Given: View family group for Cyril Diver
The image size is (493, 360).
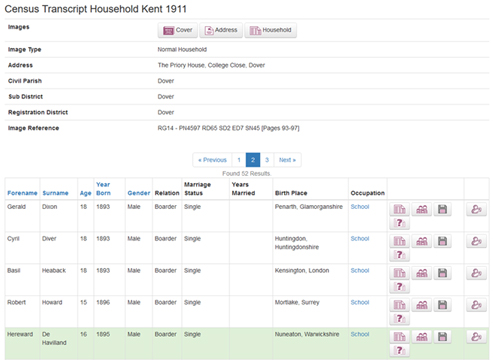Looking at the screenshot, I should point(422,241).
